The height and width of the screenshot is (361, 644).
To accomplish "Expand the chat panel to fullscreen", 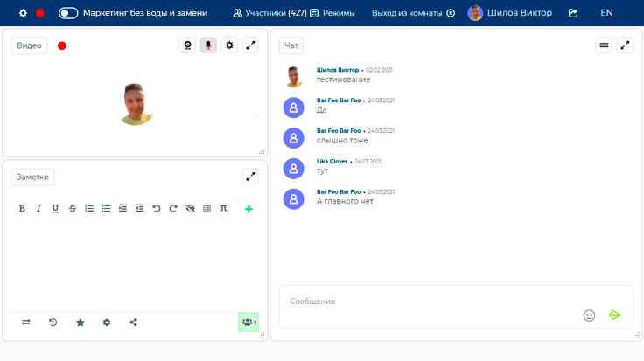I will (625, 45).
